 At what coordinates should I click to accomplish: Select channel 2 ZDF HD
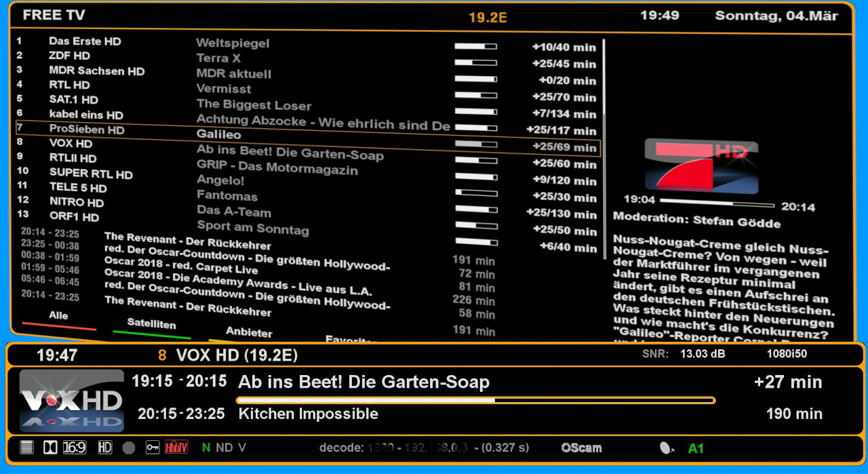[69, 56]
